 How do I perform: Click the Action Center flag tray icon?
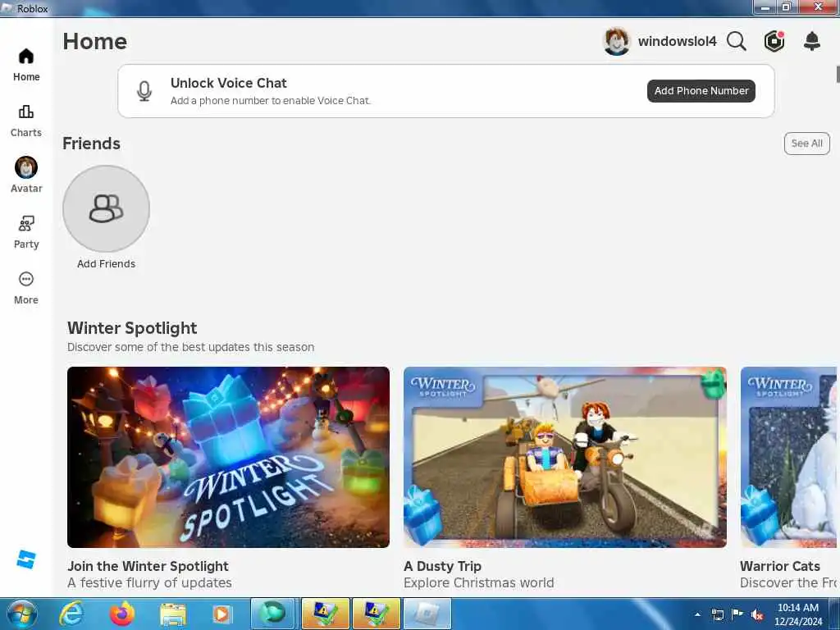pos(737,614)
